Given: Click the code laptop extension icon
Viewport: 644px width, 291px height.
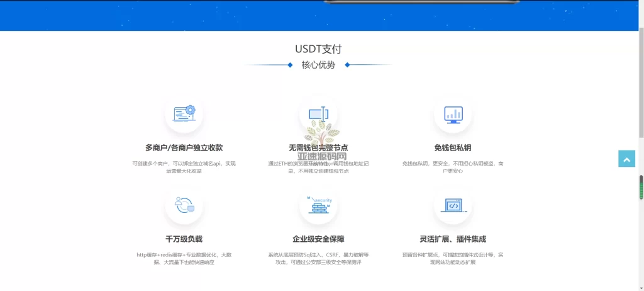Looking at the screenshot, I should (x=453, y=205).
